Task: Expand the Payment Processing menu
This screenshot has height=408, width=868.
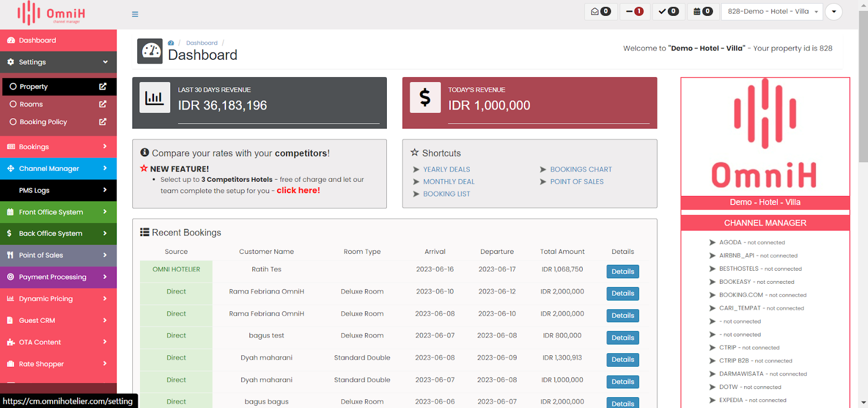Action: (x=58, y=277)
